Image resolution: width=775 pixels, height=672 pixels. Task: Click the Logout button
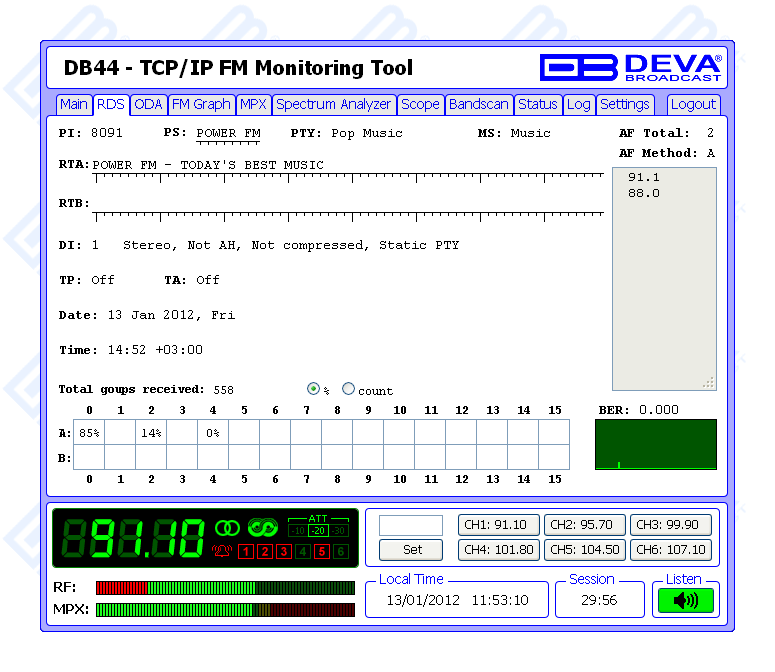click(x=693, y=104)
